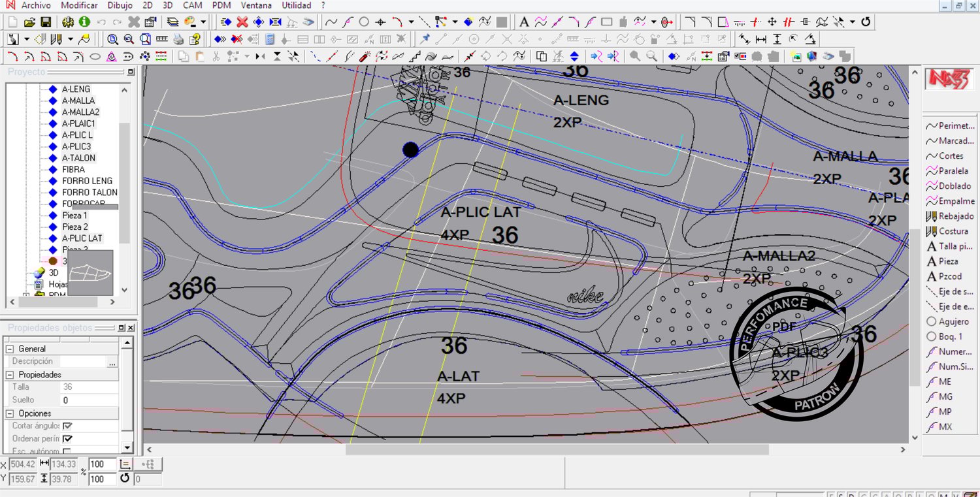Select the ellipse tool in third toolbar
The width and height of the screenshot is (980, 497).
pyautogui.click(x=95, y=56)
